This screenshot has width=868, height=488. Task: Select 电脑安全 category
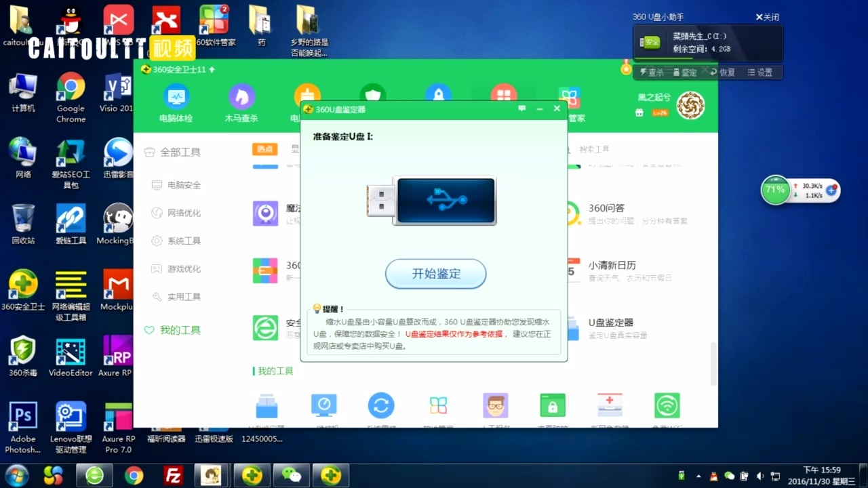point(176,185)
